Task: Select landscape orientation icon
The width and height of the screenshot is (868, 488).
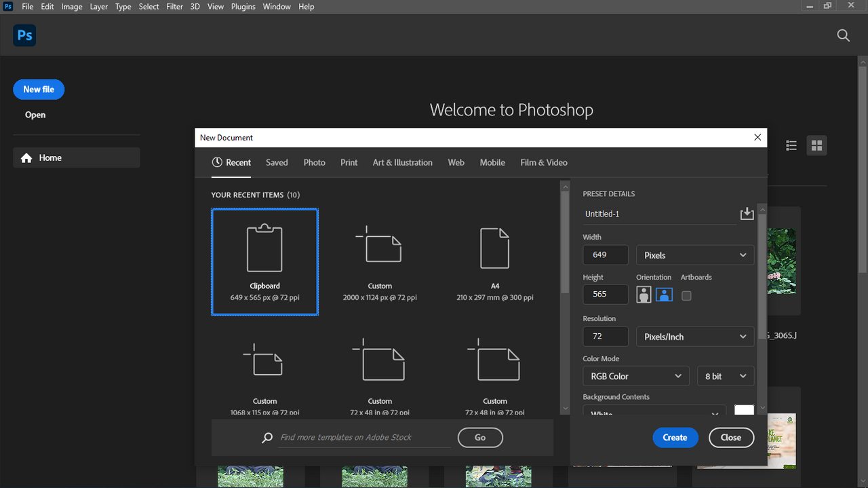Action: pyautogui.click(x=664, y=295)
